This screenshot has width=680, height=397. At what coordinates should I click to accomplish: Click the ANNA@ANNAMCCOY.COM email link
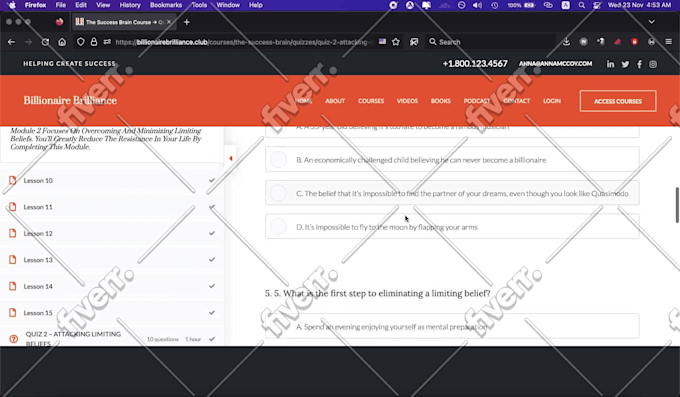tap(556, 64)
